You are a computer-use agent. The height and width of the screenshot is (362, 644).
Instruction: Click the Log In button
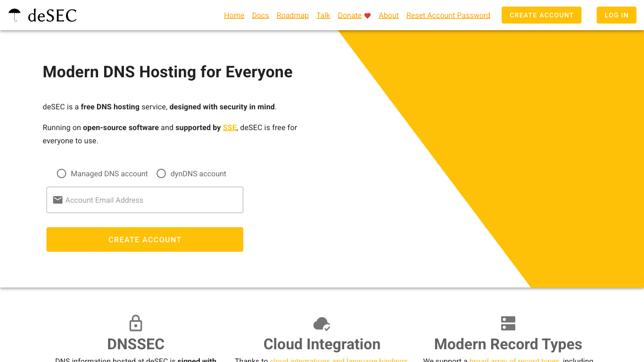[617, 15]
